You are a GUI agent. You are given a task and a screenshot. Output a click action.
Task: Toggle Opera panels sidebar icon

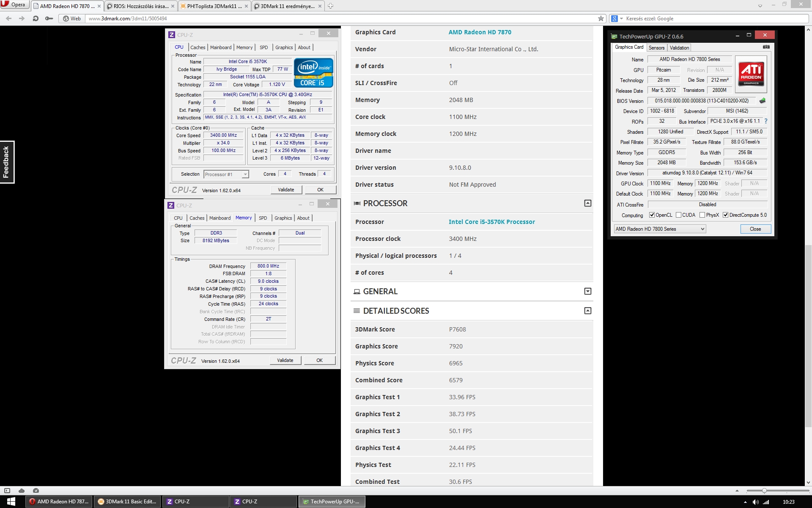[7, 491]
